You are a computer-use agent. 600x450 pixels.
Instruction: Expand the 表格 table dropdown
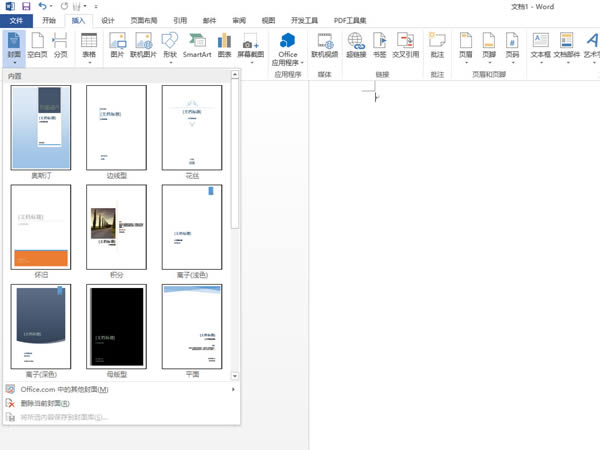[89, 62]
